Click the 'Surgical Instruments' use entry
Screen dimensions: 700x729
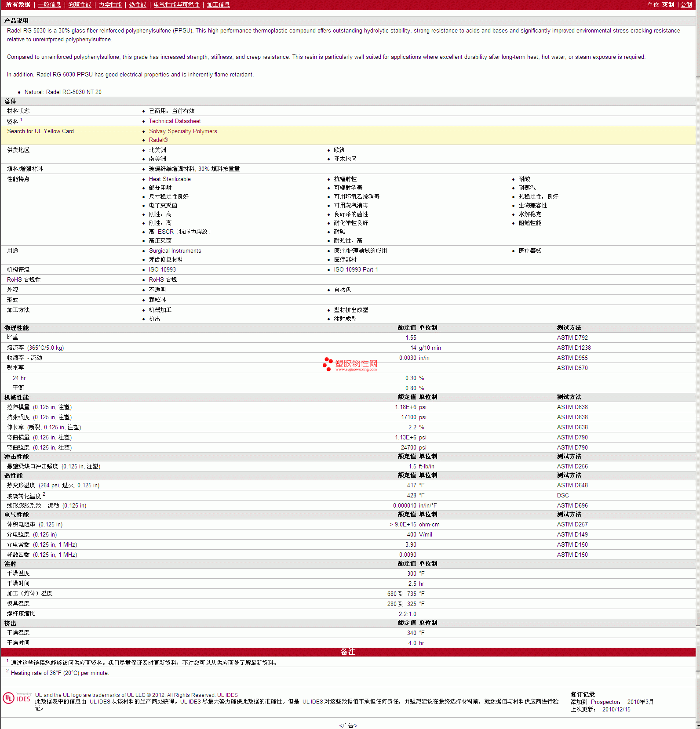pos(175,250)
